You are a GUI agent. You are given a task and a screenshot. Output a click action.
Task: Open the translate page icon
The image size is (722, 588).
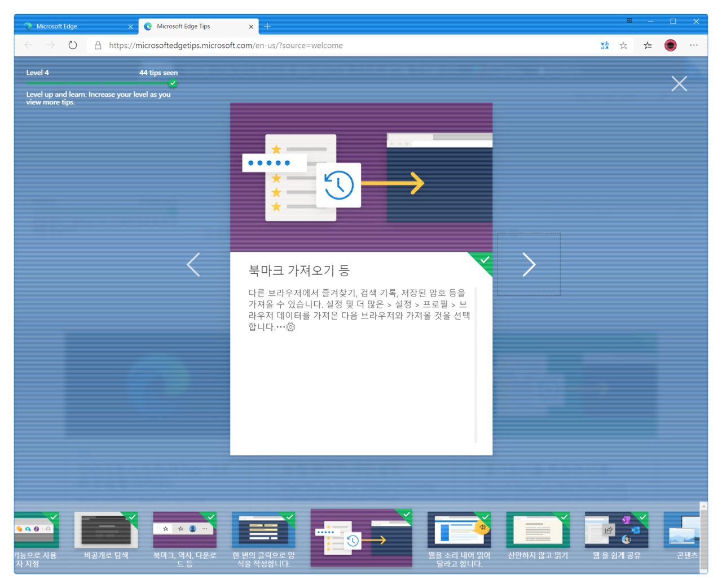pos(605,46)
